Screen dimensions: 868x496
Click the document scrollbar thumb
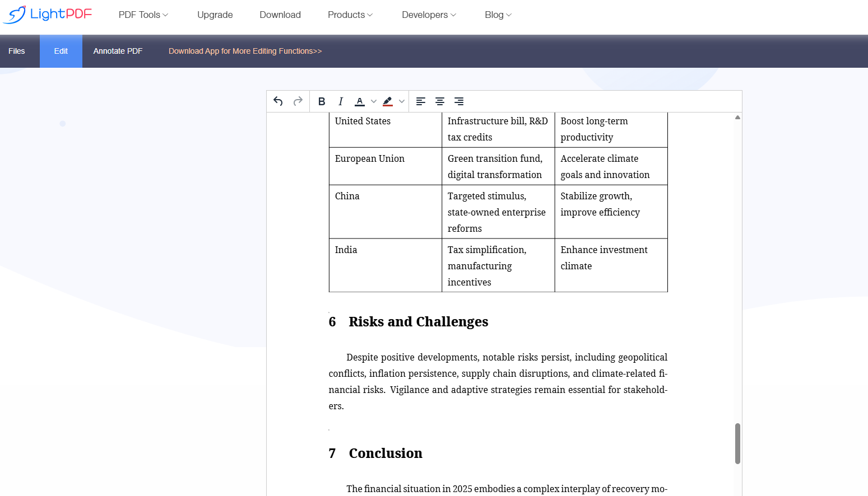[x=737, y=444]
